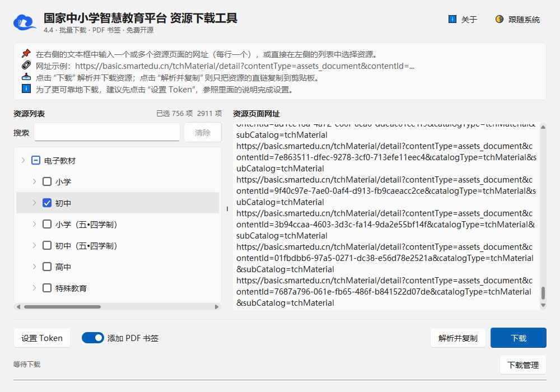Click the red pushpin tip icon
This screenshot has height=392, width=560.
point(26,54)
